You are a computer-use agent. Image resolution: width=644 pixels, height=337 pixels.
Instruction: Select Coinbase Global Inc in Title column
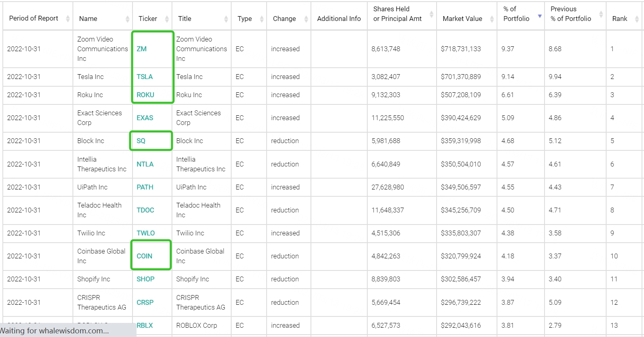tap(200, 256)
